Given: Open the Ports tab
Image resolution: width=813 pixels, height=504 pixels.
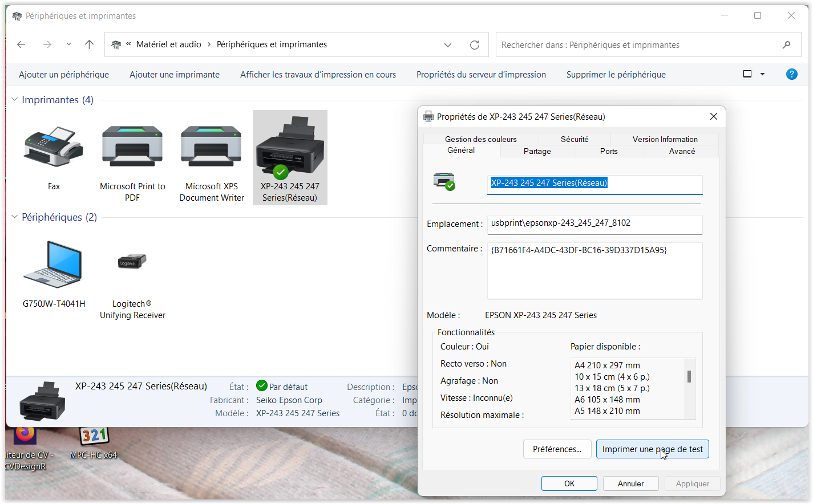Looking at the screenshot, I should (x=609, y=151).
